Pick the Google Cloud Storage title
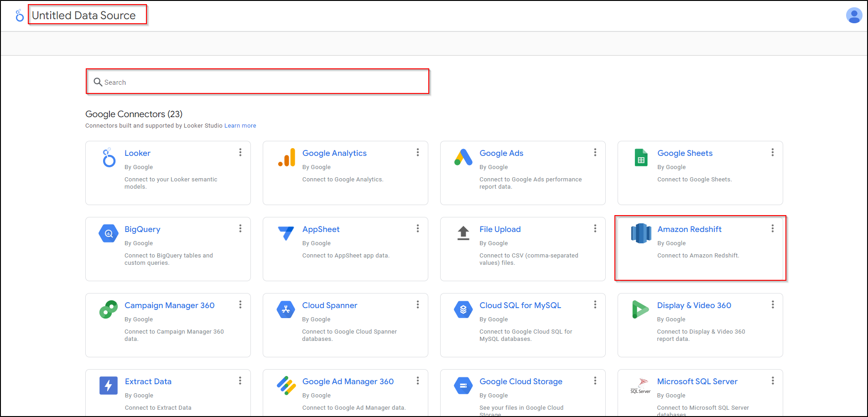 pos(521,381)
